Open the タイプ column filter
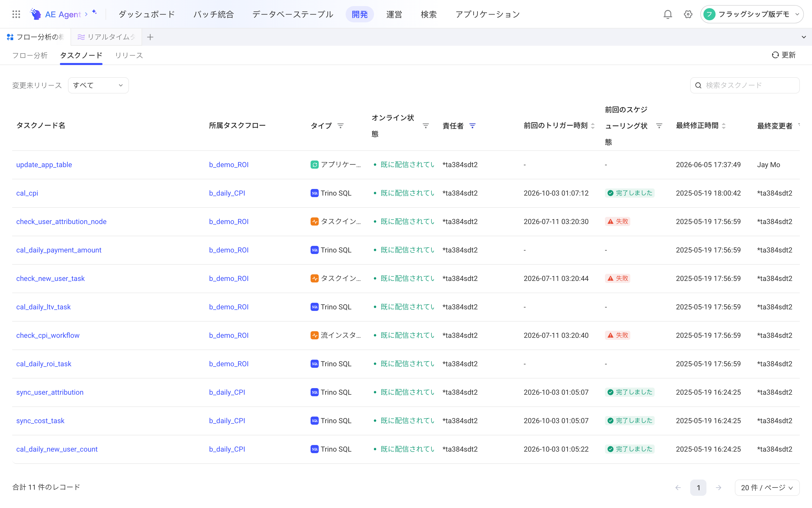 (341, 126)
